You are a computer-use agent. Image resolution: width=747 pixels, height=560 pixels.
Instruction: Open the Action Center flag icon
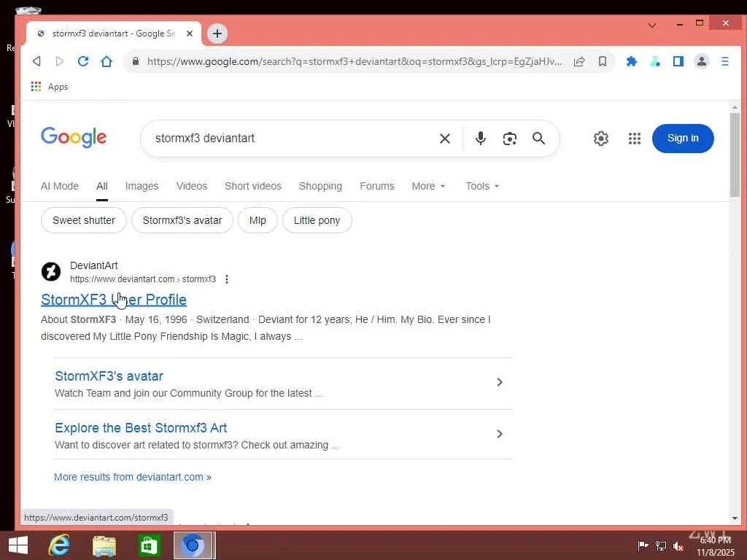click(x=643, y=545)
